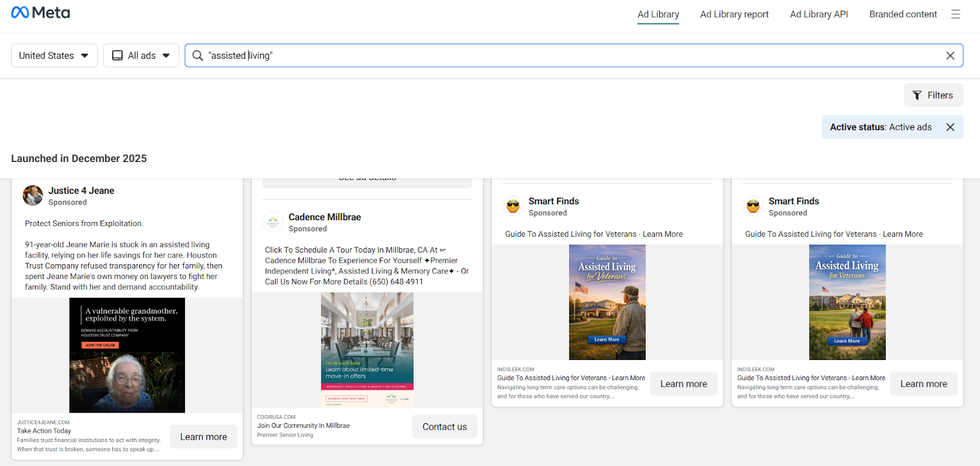The height and width of the screenshot is (466, 980).
Task: Click Smart Finds name above the couple cover
Action: click(x=794, y=201)
